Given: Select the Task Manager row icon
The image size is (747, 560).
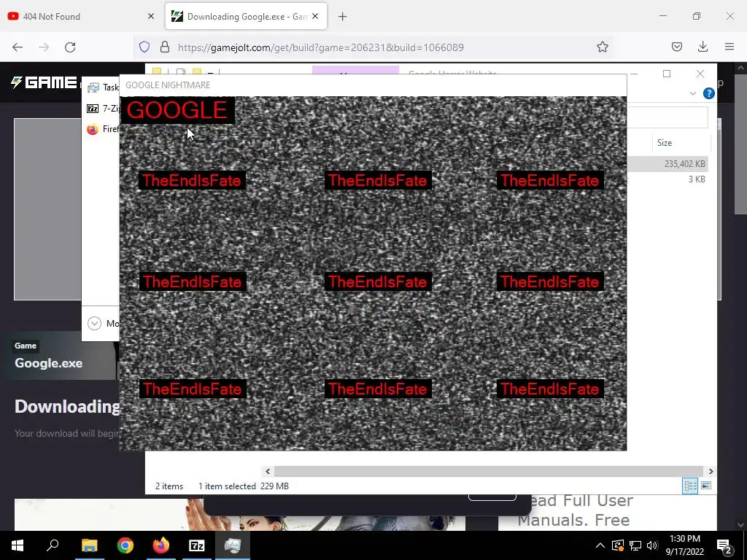Looking at the screenshot, I should coord(93,87).
